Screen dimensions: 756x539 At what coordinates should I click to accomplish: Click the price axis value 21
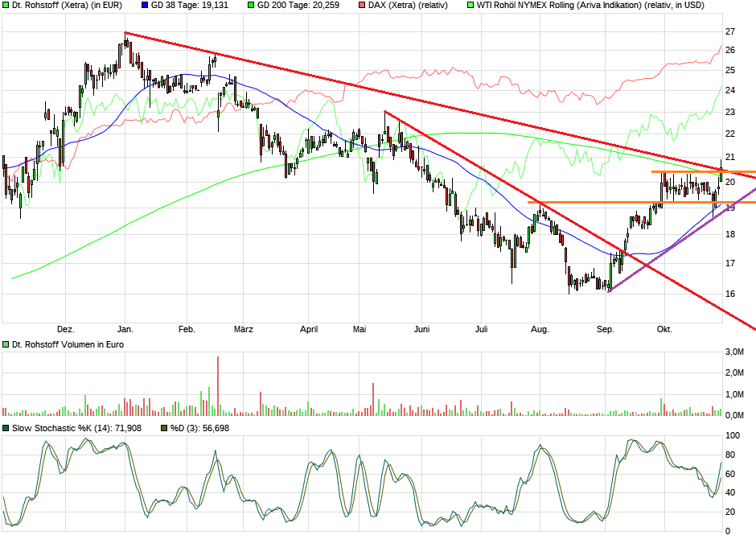coord(730,158)
